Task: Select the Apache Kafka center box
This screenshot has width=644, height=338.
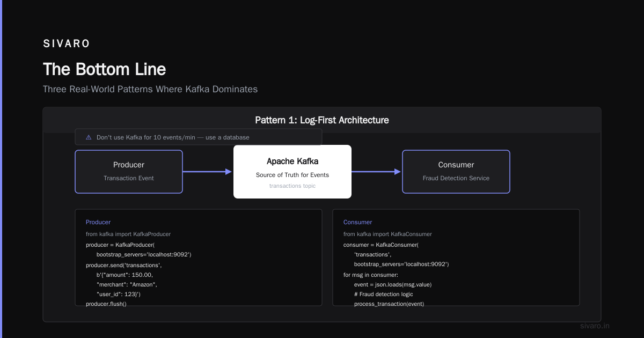Action: coord(292,172)
